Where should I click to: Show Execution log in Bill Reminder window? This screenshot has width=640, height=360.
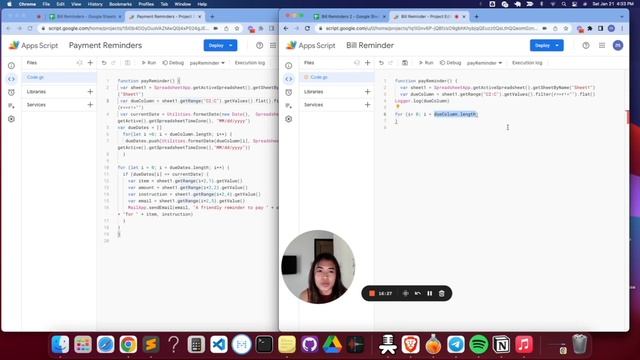(x=527, y=63)
